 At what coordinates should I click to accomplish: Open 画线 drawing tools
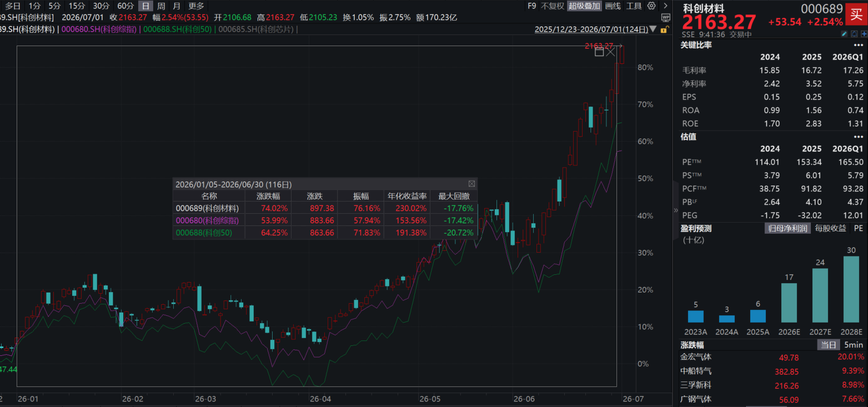tap(613, 6)
